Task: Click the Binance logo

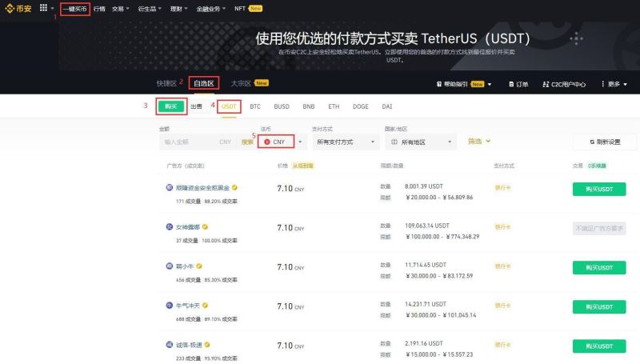Action: pyautogui.click(x=18, y=9)
